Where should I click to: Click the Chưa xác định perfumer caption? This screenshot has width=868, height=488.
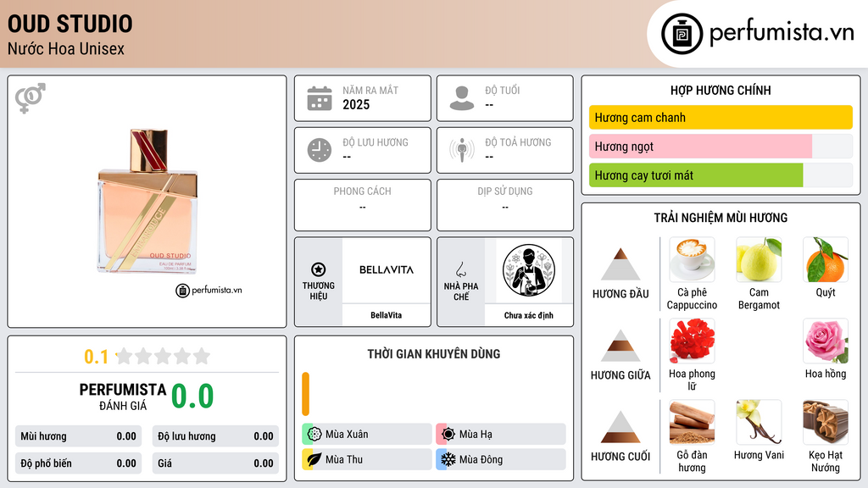pyautogui.click(x=529, y=315)
